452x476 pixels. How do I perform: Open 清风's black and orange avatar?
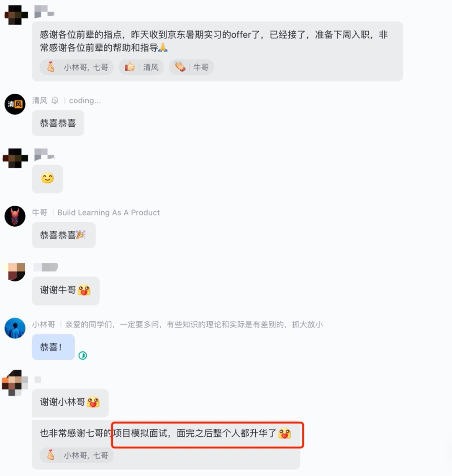(15, 104)
